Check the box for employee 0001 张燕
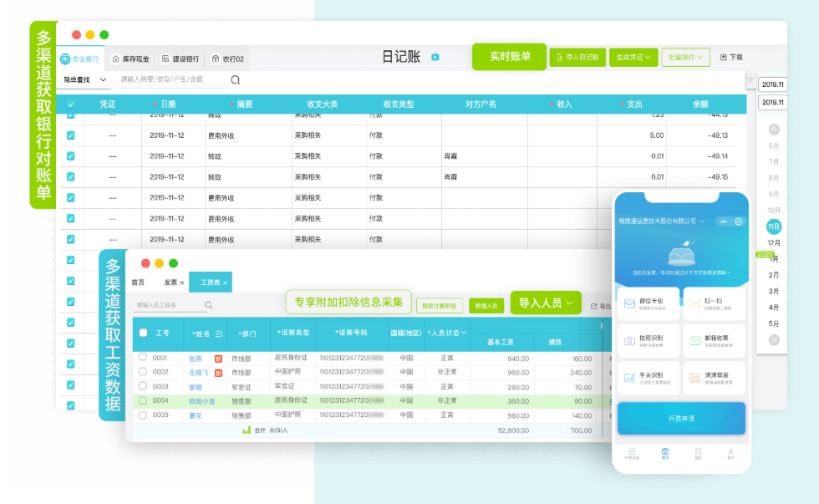 (x=143, y=358)
